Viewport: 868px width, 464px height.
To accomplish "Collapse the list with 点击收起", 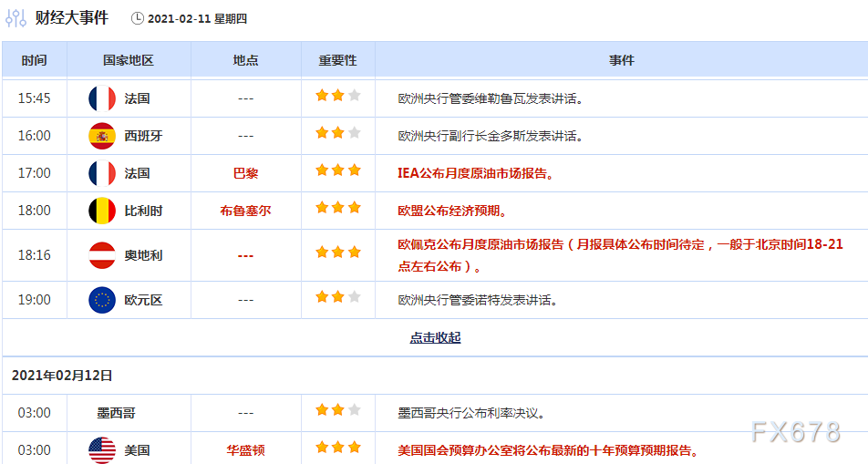I will pos(435,337).
